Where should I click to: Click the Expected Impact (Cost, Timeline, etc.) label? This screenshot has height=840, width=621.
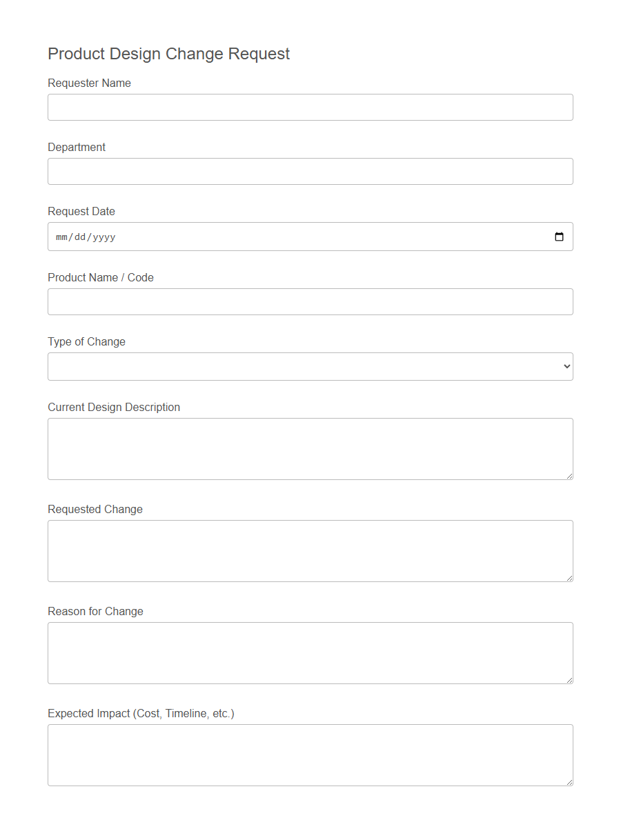tap(141, 714)
